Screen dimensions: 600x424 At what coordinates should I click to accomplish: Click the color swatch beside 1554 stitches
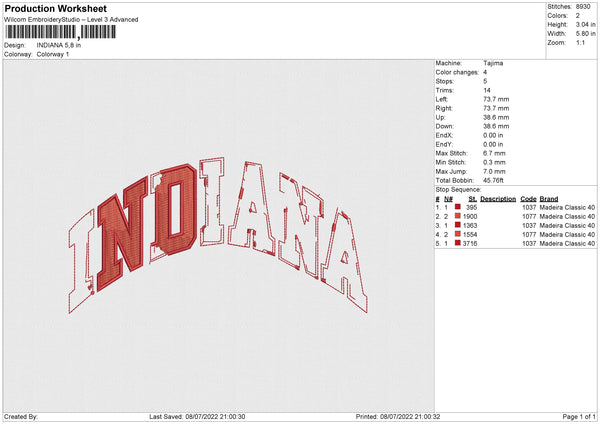[x=458, y=234]
